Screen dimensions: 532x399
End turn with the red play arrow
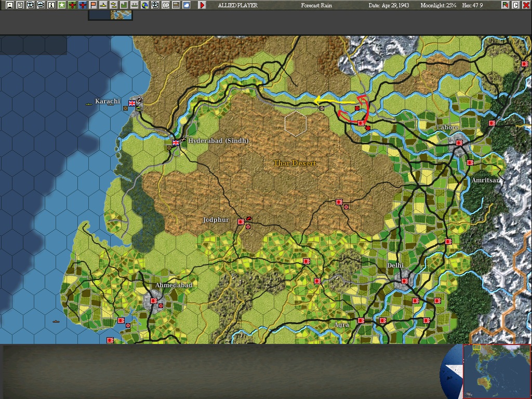tap(202, 5)
